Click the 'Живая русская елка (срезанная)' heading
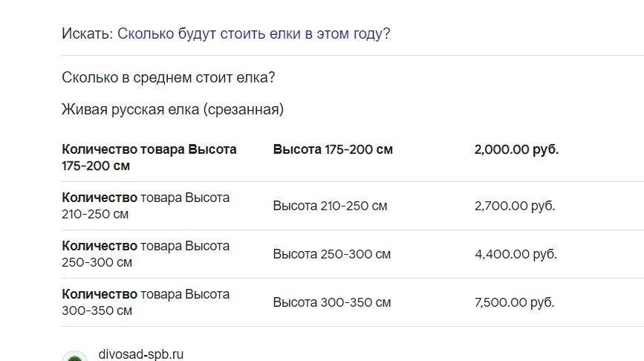The height and width of the screenshot is (361, 644). [172, 110]
